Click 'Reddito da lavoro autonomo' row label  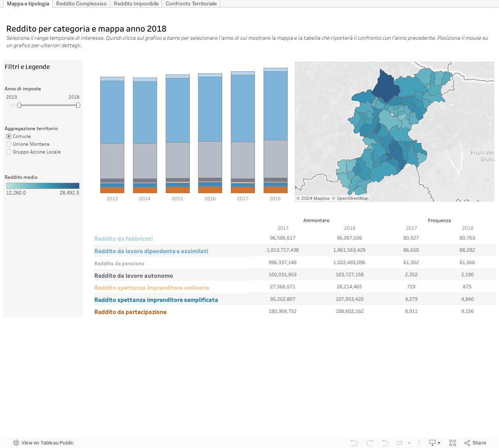134,276
